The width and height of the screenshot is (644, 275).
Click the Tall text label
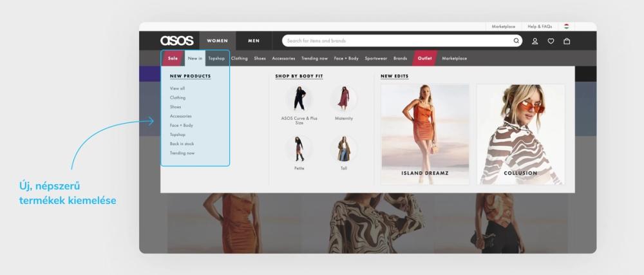click(344, 168)
